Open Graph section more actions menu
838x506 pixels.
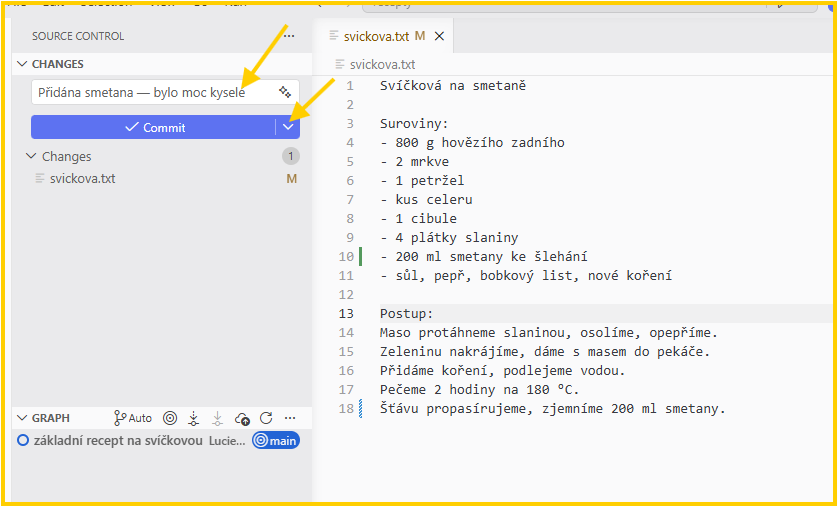(290, 418)
